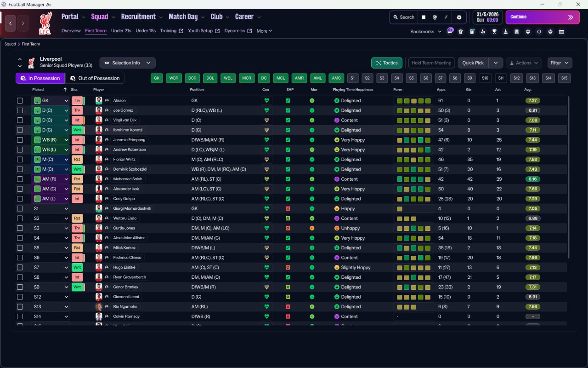Open the 9+ notifications message icon
Image resolution: width=588 pixels, height=368 pixels.
[450, 31]
